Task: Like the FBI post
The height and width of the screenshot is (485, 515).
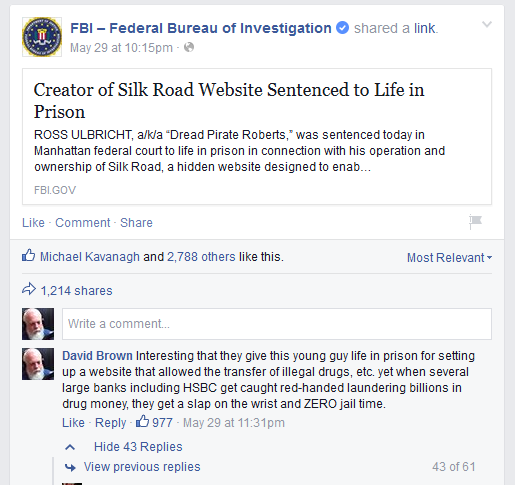Action: [x=33, y=223]
